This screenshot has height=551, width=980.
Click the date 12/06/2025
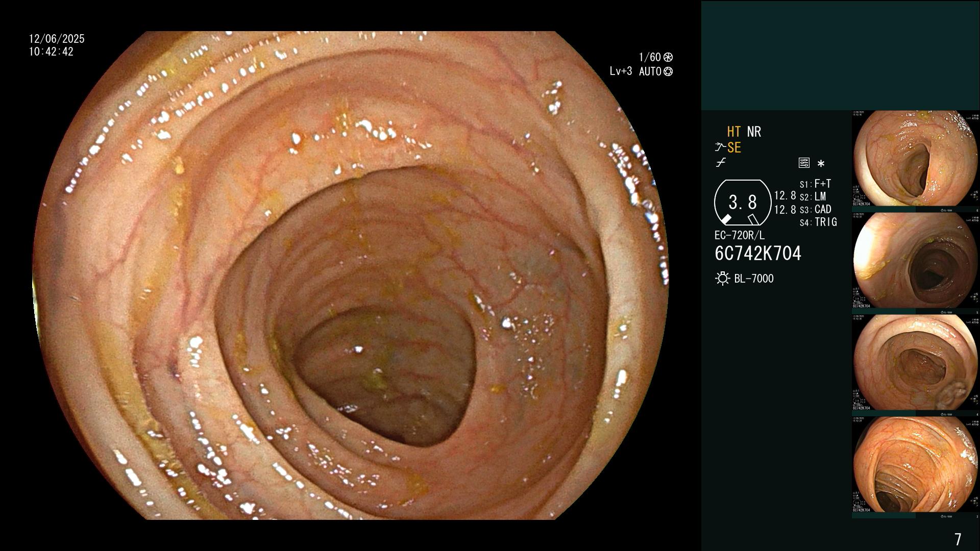click(x=57, y=39)
